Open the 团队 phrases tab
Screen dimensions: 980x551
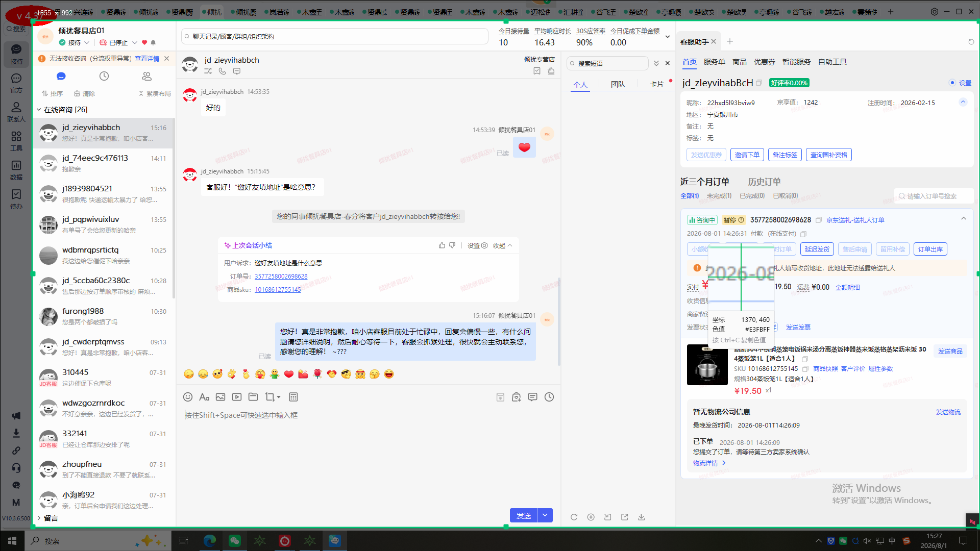(x=618, y=84)
